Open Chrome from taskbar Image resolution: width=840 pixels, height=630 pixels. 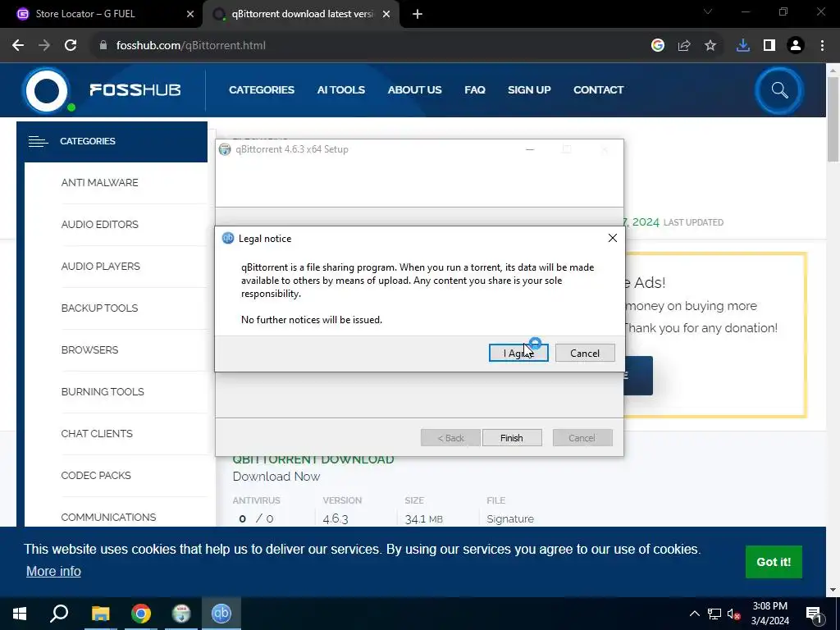pos(141,614)
